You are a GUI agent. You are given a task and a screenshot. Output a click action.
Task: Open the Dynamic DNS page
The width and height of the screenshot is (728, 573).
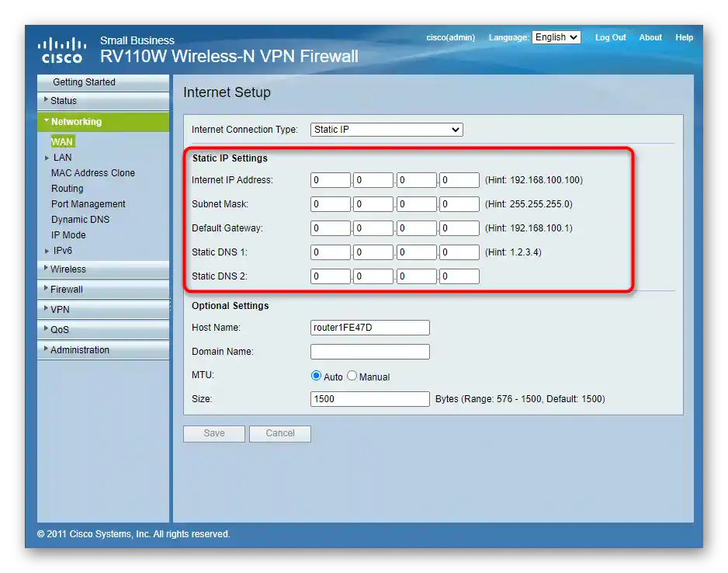[x=80, y=220]
